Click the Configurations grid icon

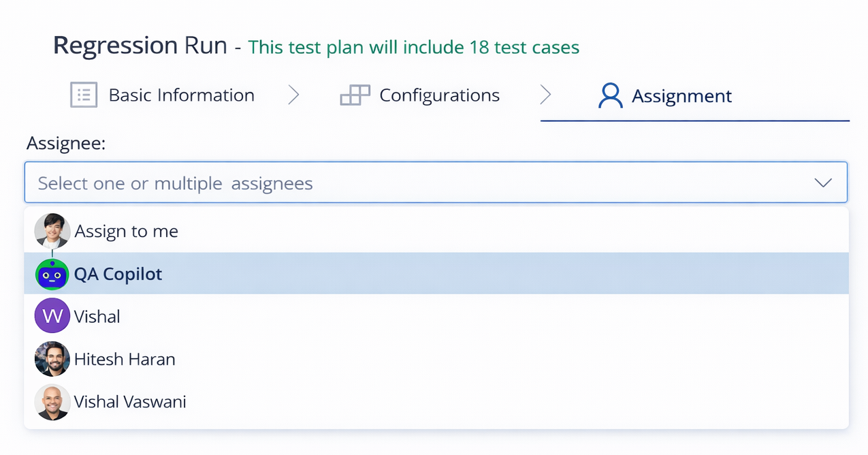(x=354, y=95)
